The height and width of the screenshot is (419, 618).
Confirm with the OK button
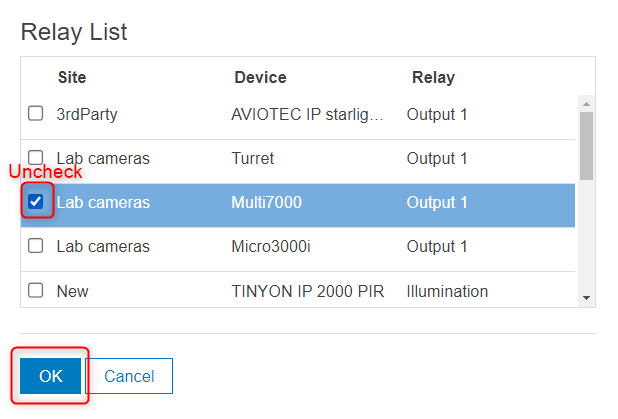click(x=50, y=376)
